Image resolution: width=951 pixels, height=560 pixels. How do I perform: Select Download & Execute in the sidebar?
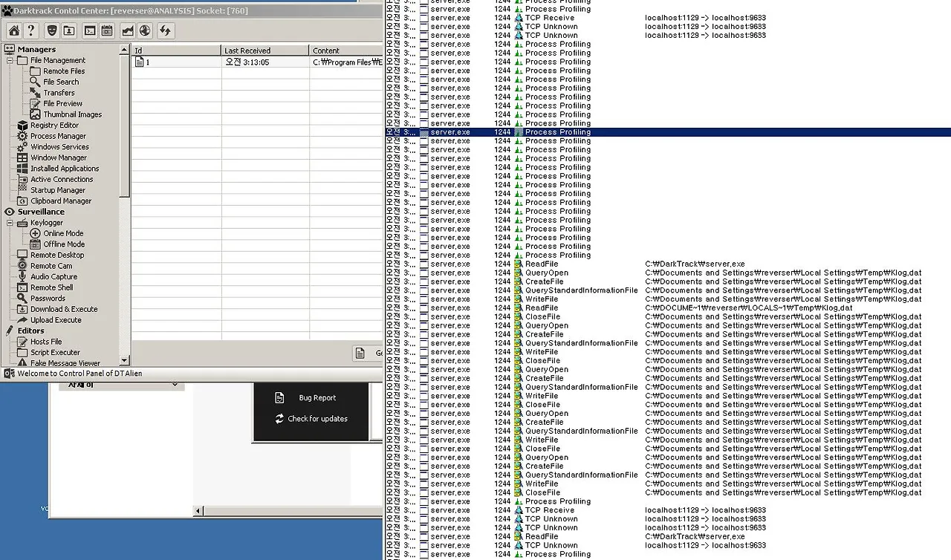[64, 309]
